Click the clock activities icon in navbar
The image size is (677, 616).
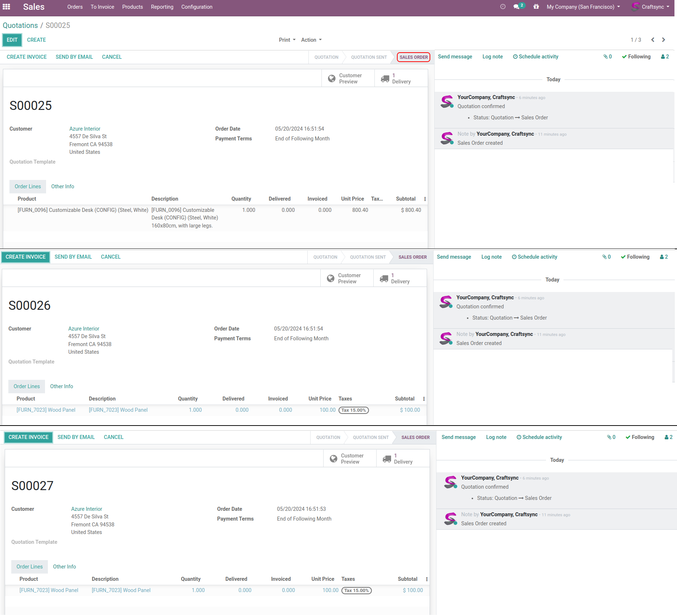pyautogui.click(x=502, y=7)
